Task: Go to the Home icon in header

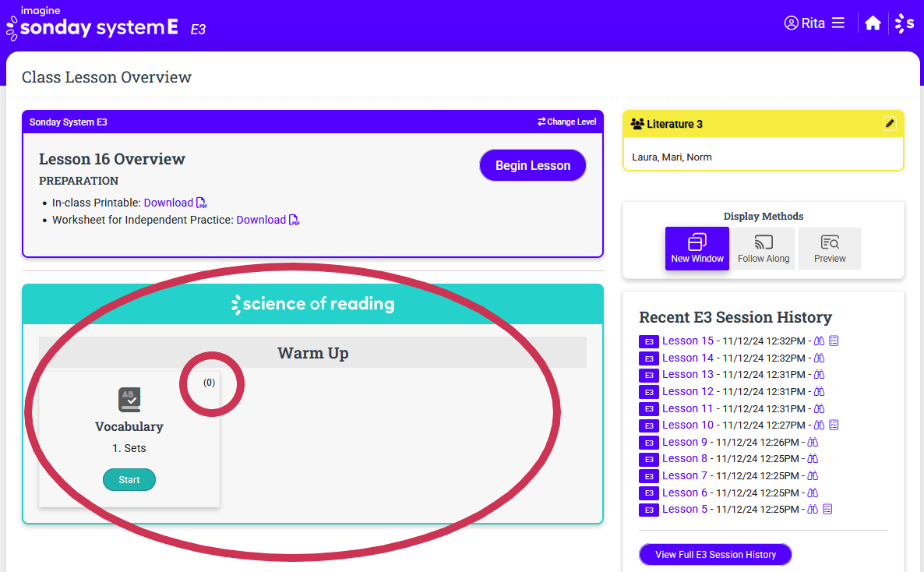Action: click(873, 23)
